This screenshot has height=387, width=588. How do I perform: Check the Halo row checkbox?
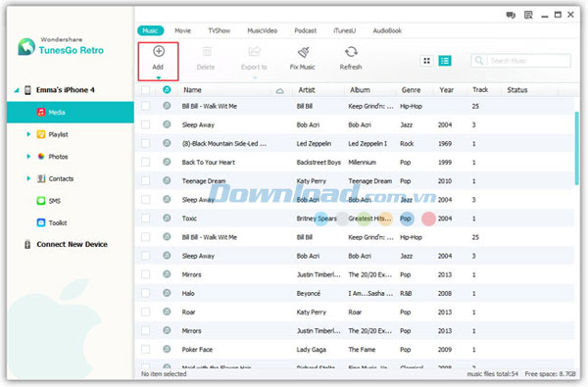coord(145,293)
